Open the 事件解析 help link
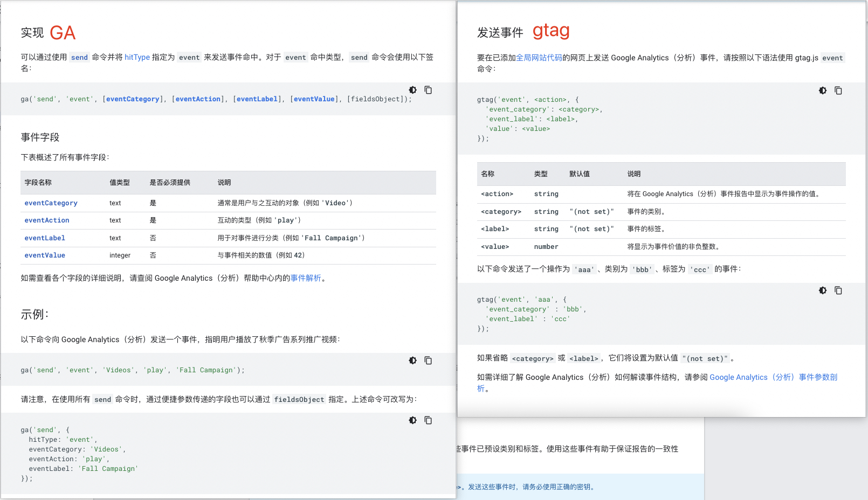Viewport: 868px width, 500px height. pyautogui.click(x=305, y=278)
